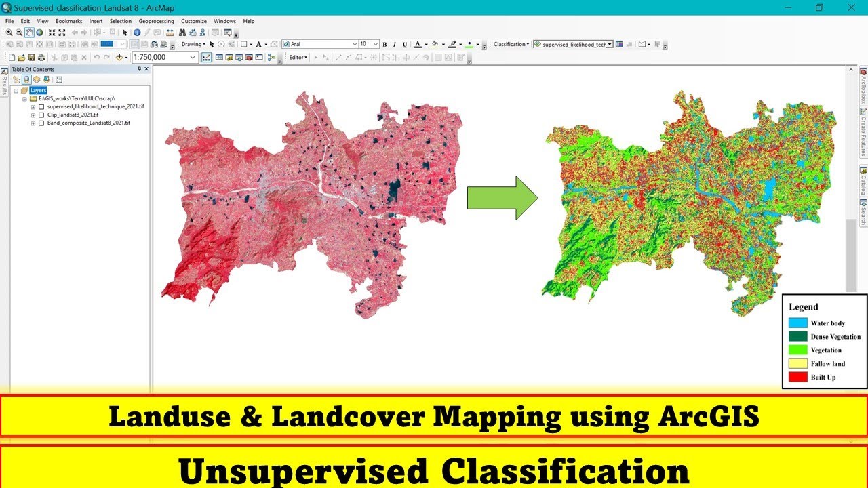Viewport: 868px width, 488px height.
Task: Apply bold text formatting
Action: (x=384, y=44)
